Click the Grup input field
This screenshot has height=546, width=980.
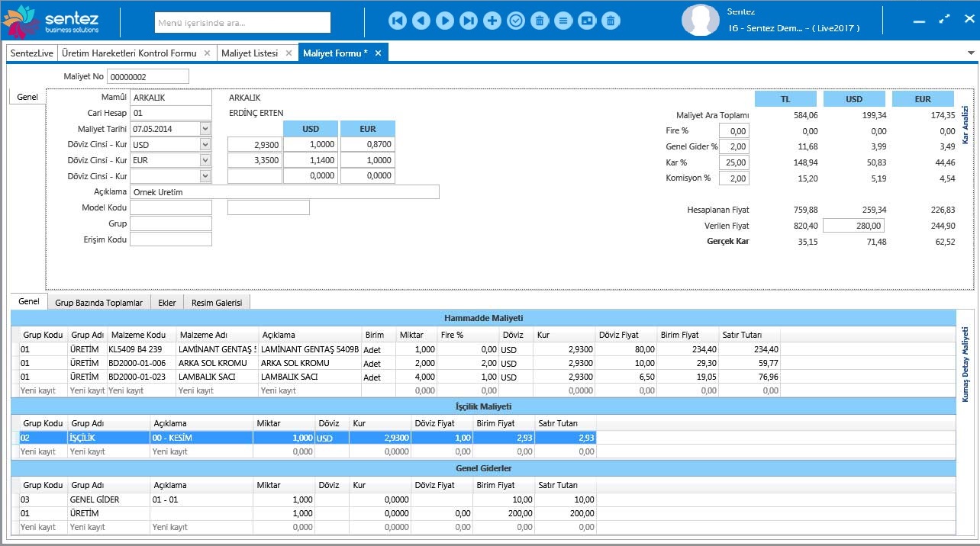pos(170,223)
